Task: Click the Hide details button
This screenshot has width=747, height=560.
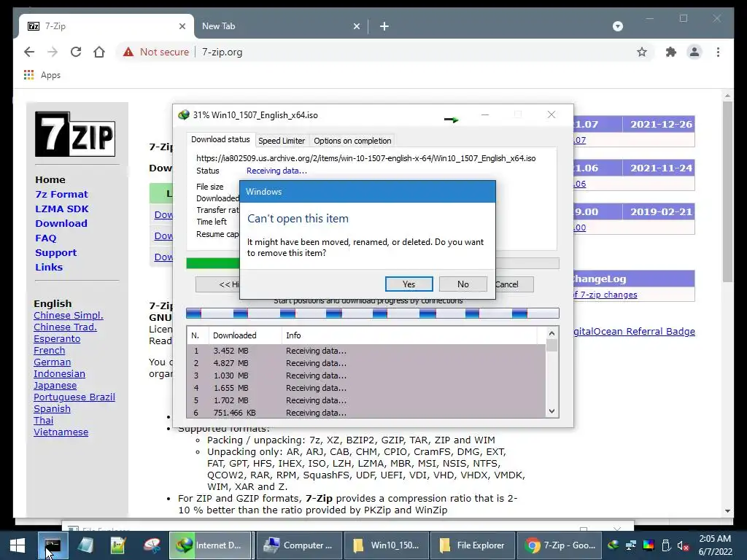Action: click(x=217, y=284)
